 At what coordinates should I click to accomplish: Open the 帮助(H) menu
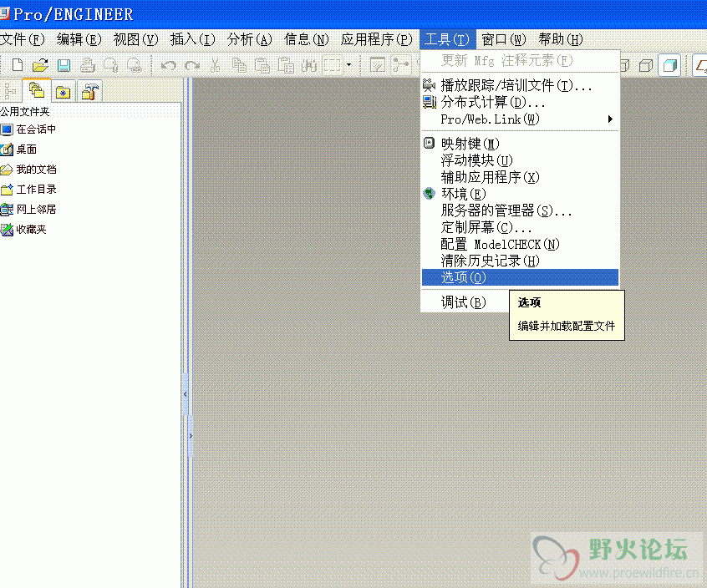561,39
